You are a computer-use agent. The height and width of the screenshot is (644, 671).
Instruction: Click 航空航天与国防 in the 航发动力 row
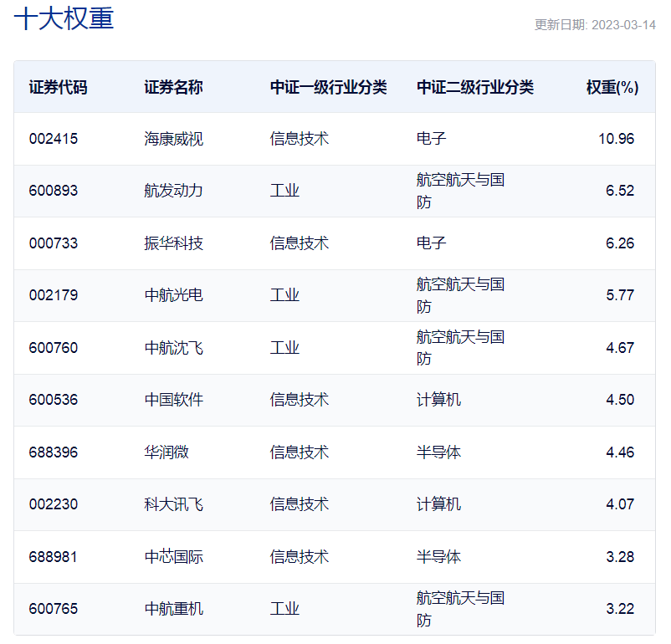click(x=460, y=191)
